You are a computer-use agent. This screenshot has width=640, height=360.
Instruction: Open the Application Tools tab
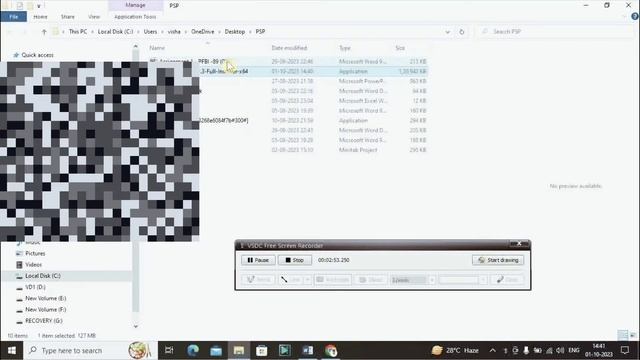(x=135, y=17)
